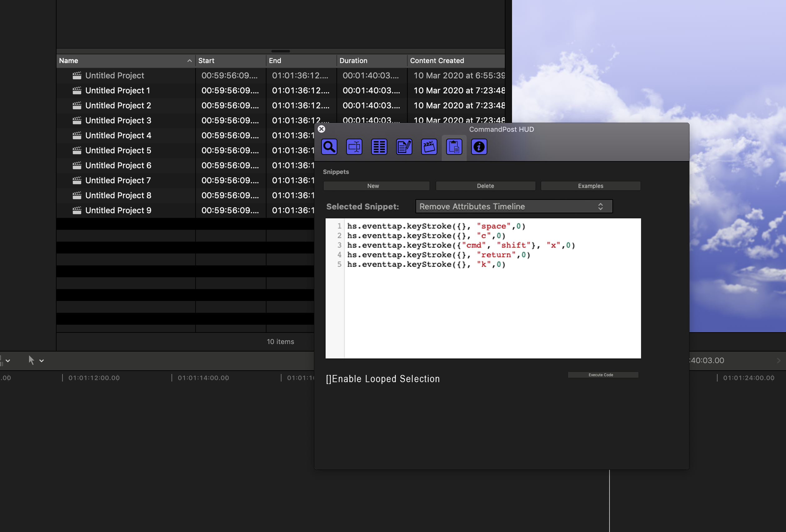This screenshot has height=532, width=786.
Task: Create a New snippet
Action: [376, 185]
